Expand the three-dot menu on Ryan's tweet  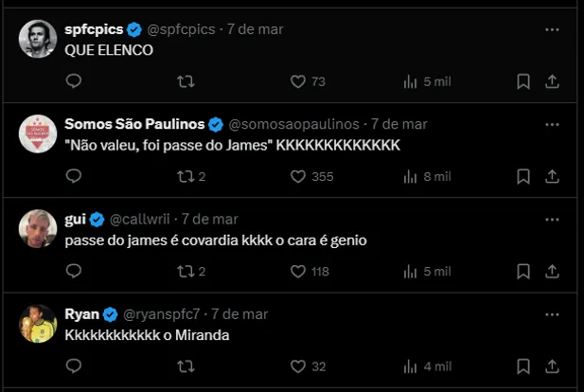point(552,313)
